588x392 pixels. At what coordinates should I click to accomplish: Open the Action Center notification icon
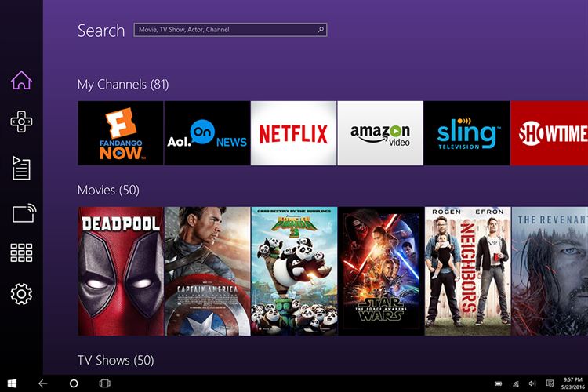tap(550, 383)
